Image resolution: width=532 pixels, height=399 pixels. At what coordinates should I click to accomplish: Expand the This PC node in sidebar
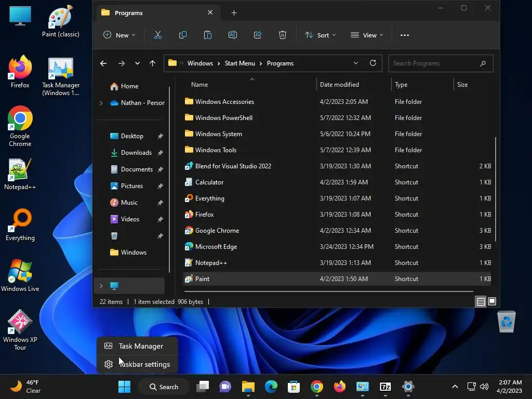pos(101,286)
